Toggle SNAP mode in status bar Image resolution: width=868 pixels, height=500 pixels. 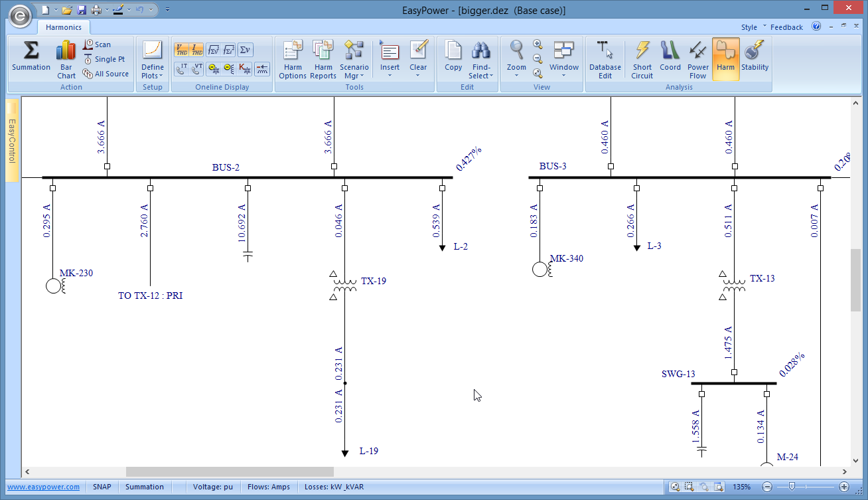tap(102, 487)
